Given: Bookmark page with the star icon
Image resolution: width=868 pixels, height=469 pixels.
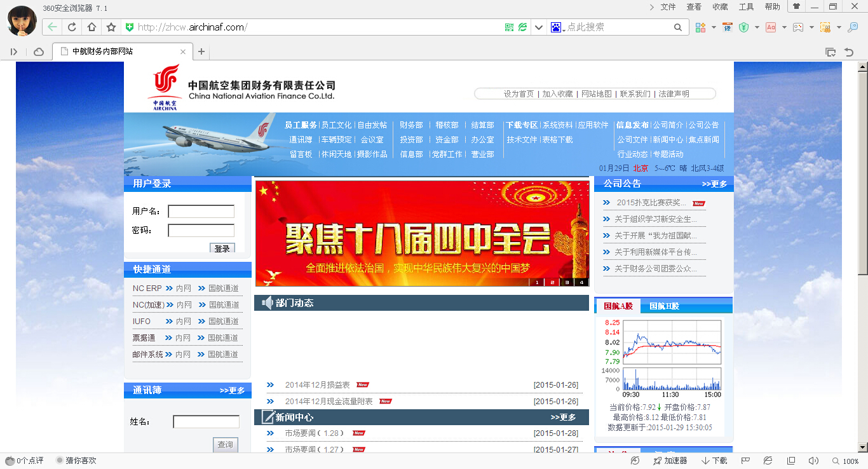Looking at the screenshot, I should coord(111,27).
